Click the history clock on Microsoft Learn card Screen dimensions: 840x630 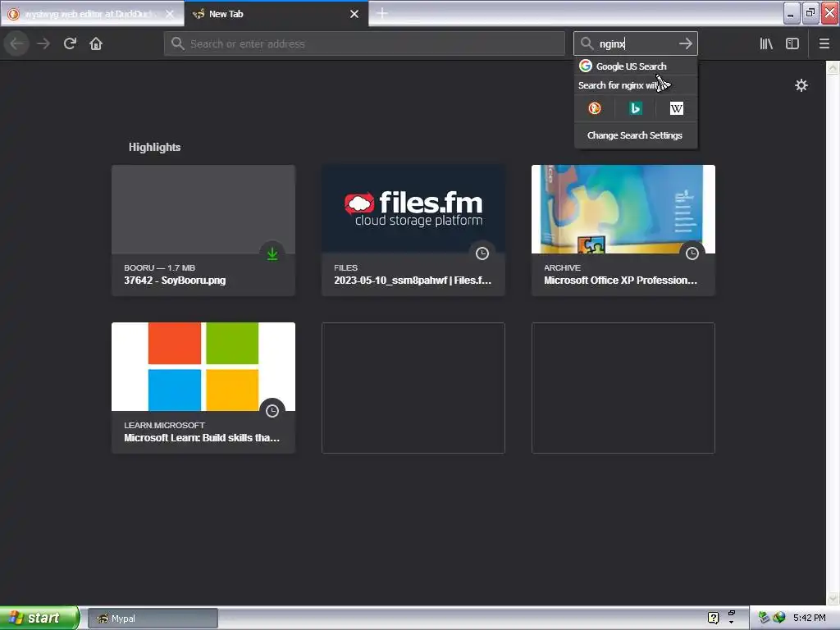pyautogui.click(x=272, y=411)
